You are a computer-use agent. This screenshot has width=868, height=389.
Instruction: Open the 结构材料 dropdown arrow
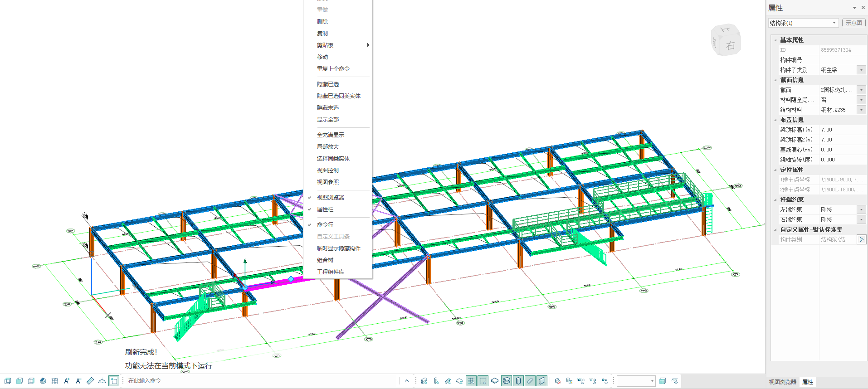(x=861, y=110)
